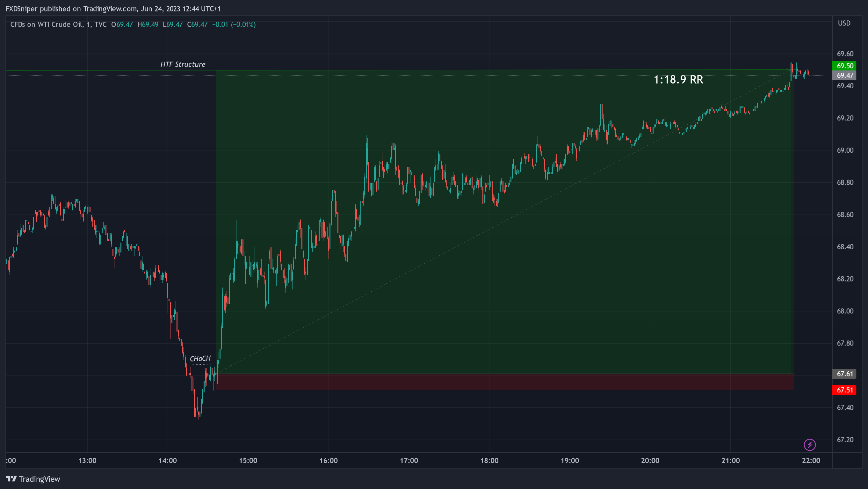Click the green HTF Structure horizontal line
The height and width of the screenshot is (489, 868).
[x=101, y=70]
